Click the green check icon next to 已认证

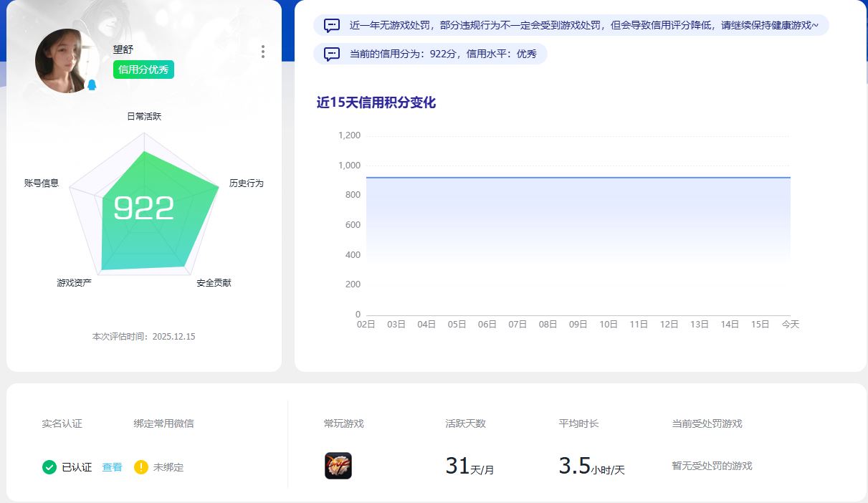click(x=48, y=467)
